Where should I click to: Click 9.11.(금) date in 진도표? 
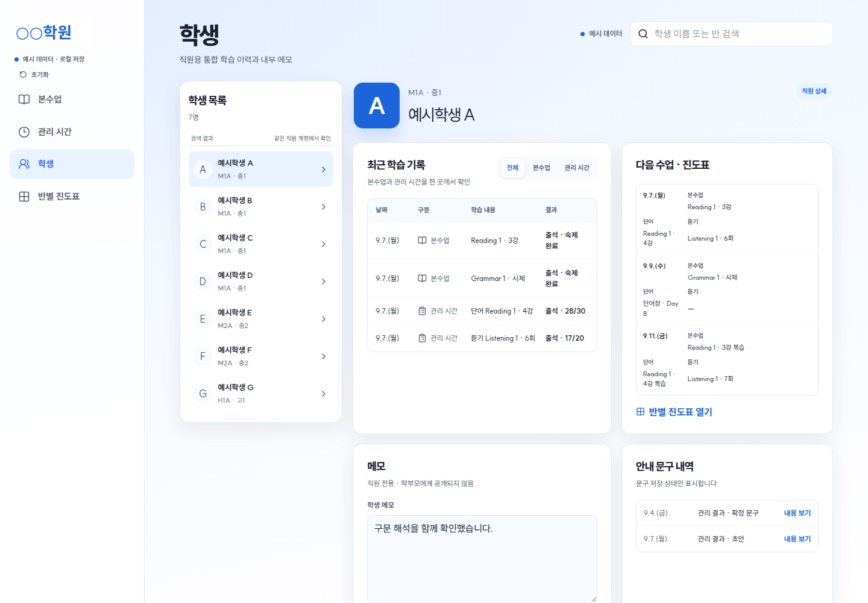[655, 336]
